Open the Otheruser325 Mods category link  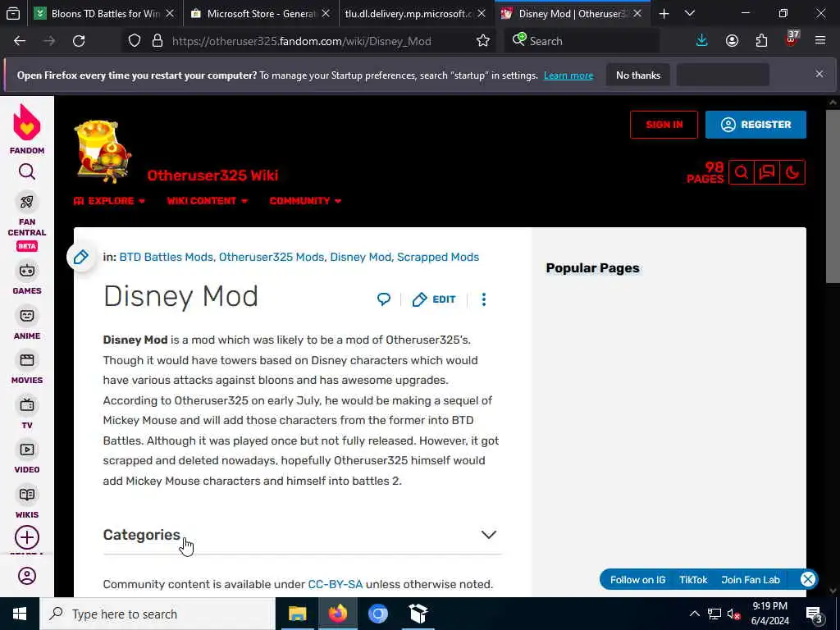pyautogui.click(x=272, y=257)
